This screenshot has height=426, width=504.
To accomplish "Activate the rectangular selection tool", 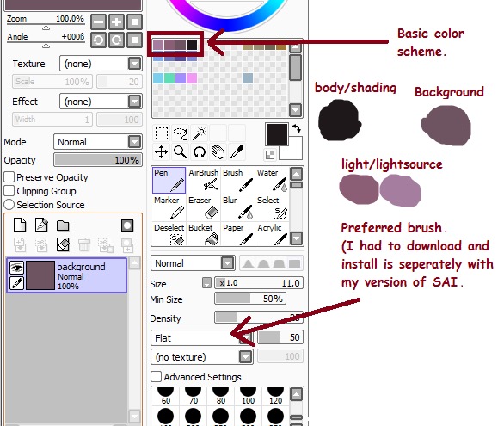I will 162,133.
